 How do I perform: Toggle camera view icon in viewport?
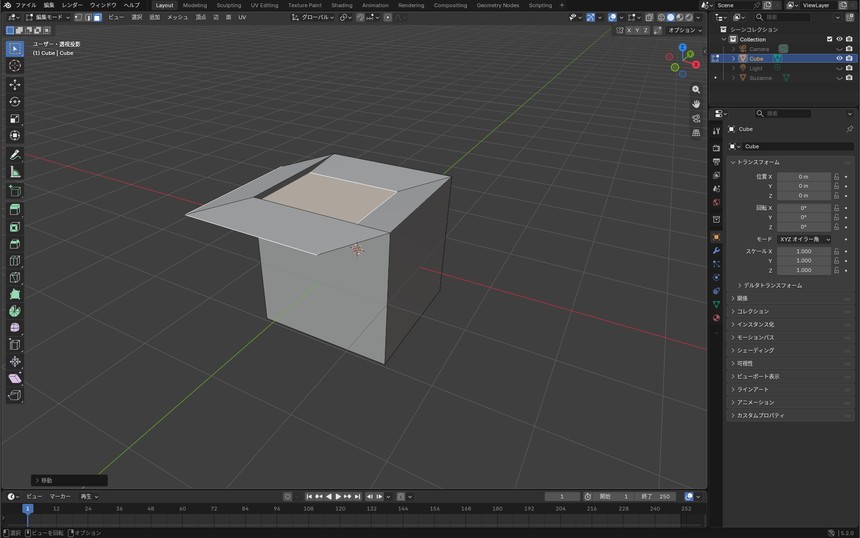click(696, 118)
